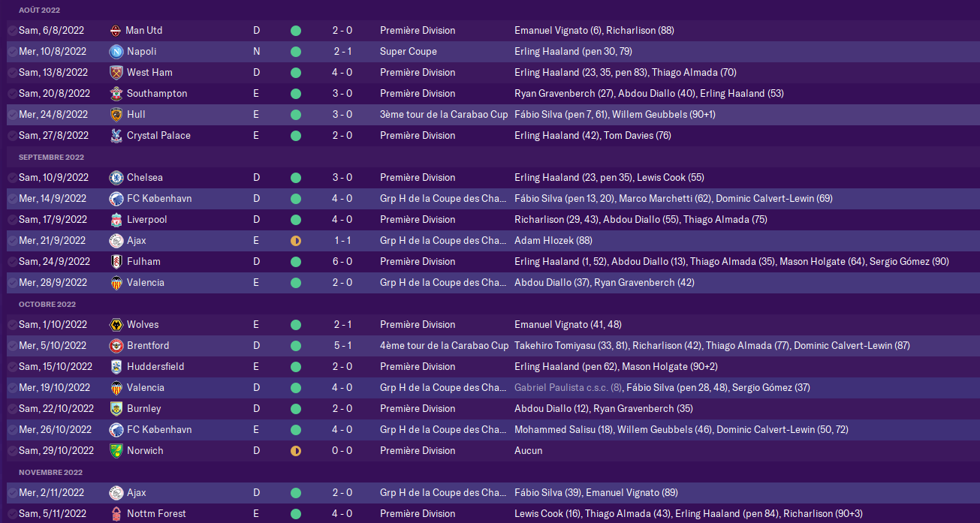Click the Liverpool club crest
The width and height of the screenshot is (980, 523).
[x=116, y=220]
